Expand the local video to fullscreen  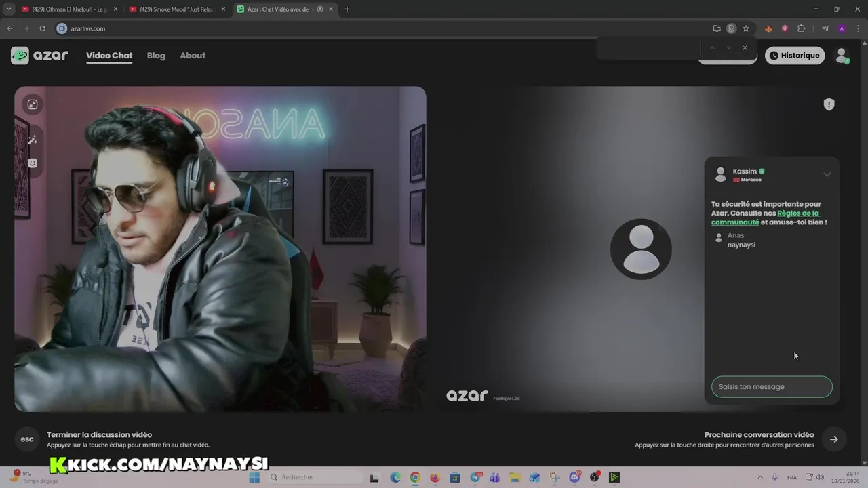click(32, 104)
